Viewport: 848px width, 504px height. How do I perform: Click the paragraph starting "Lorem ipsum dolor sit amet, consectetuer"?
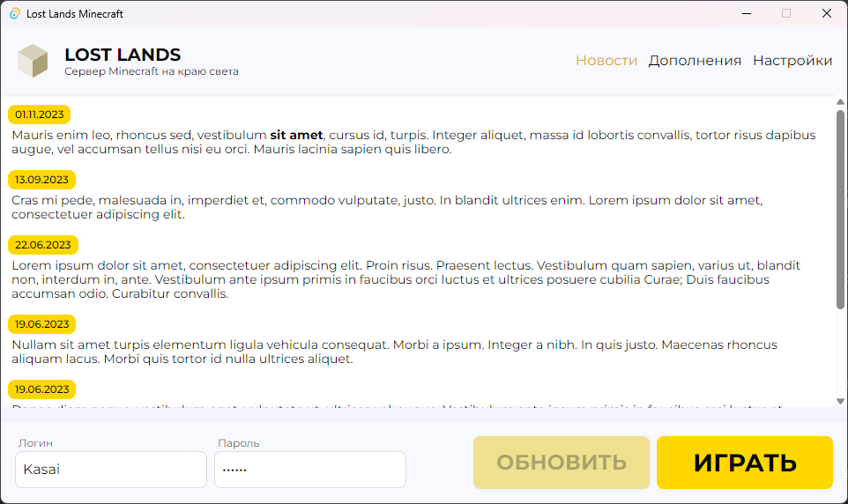(x=405, y=279)
